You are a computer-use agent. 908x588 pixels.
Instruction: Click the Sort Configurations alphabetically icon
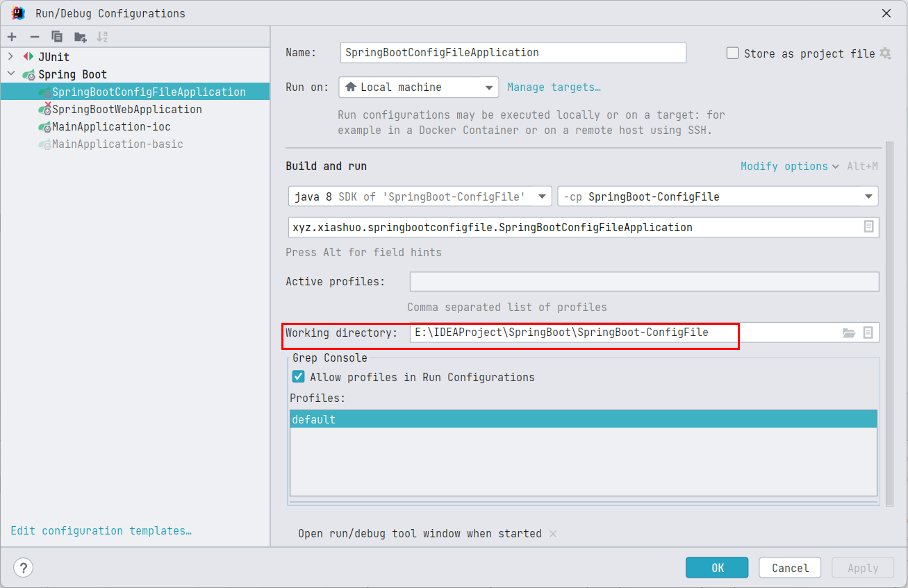(102, 37)
